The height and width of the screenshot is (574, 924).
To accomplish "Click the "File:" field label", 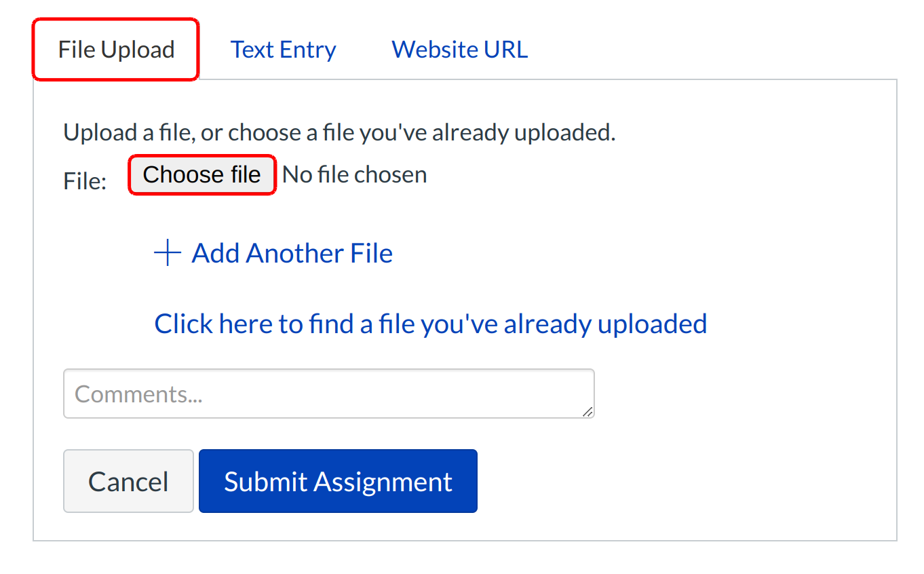I will click(85, 181).
